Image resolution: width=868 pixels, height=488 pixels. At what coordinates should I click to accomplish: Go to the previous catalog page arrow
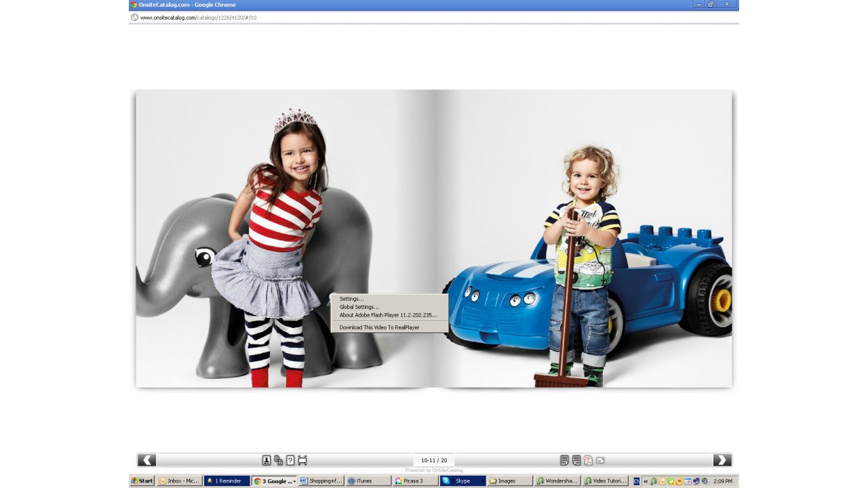146,460
